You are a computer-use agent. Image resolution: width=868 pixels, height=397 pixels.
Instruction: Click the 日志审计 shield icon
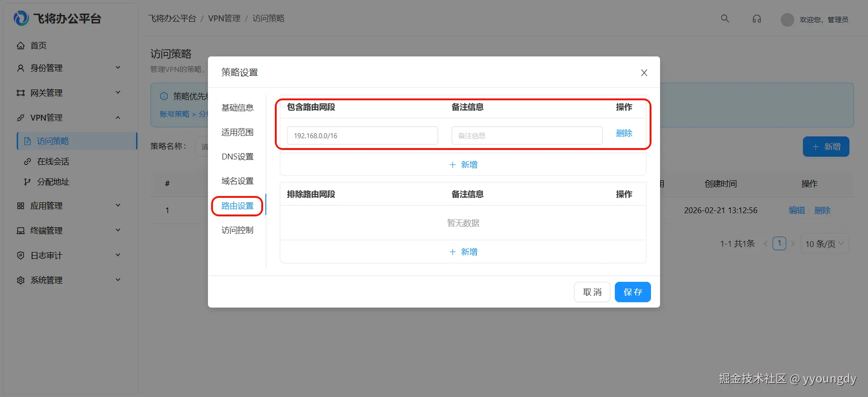[x=20, y=256]
